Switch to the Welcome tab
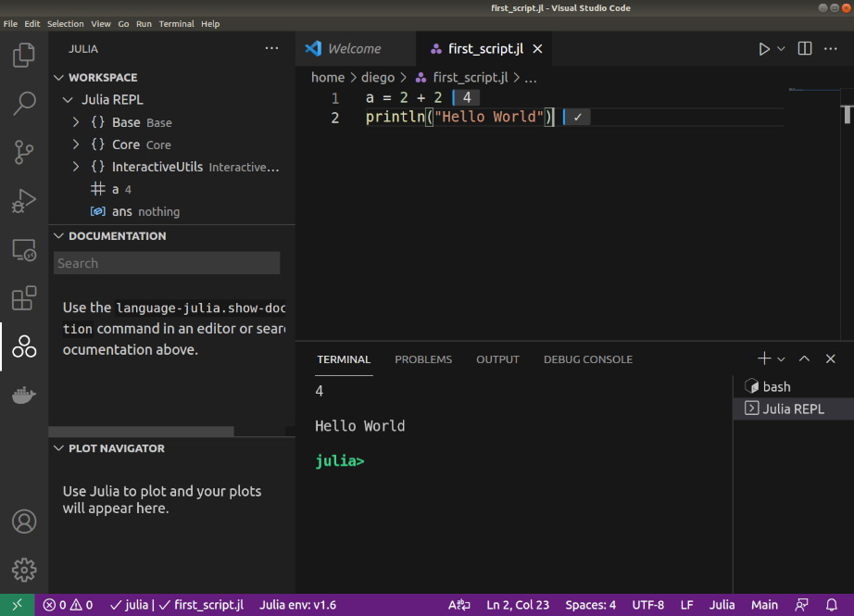854x616 pixels. click(x=355, y=48)
